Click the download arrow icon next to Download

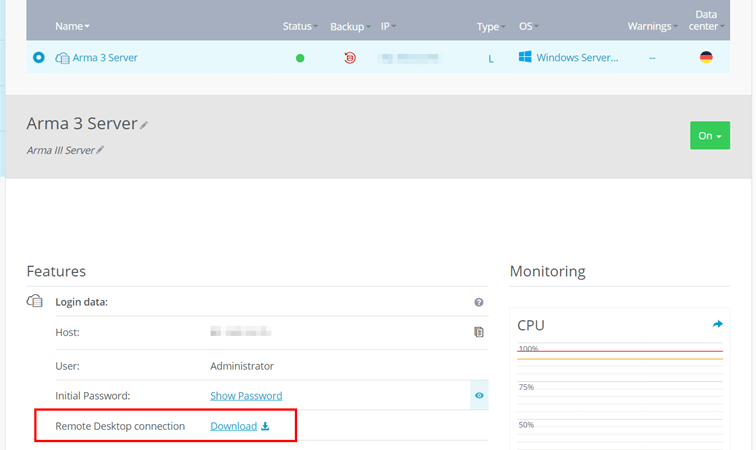coord(265,426)
